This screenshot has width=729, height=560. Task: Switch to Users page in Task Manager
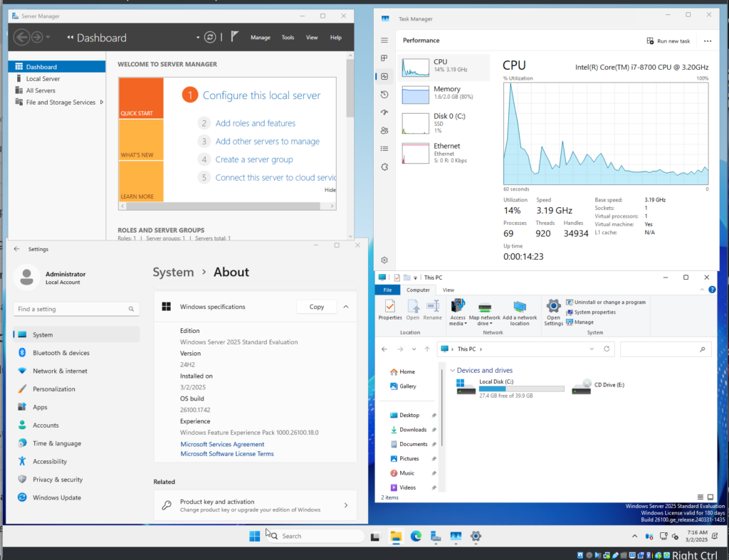tap(384, 130)
